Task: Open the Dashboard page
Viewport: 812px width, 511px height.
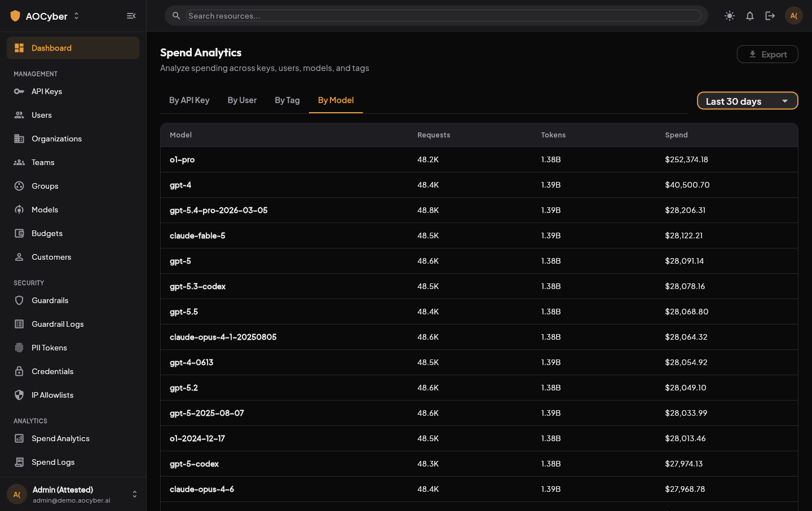Action: click(73, 48)
